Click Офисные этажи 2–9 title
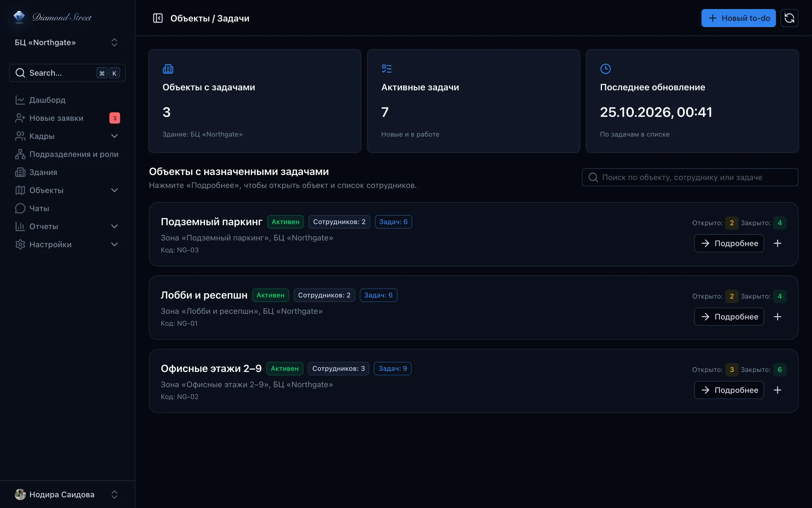This screenshot has height=508, width=812. click(x=211, y=369)
